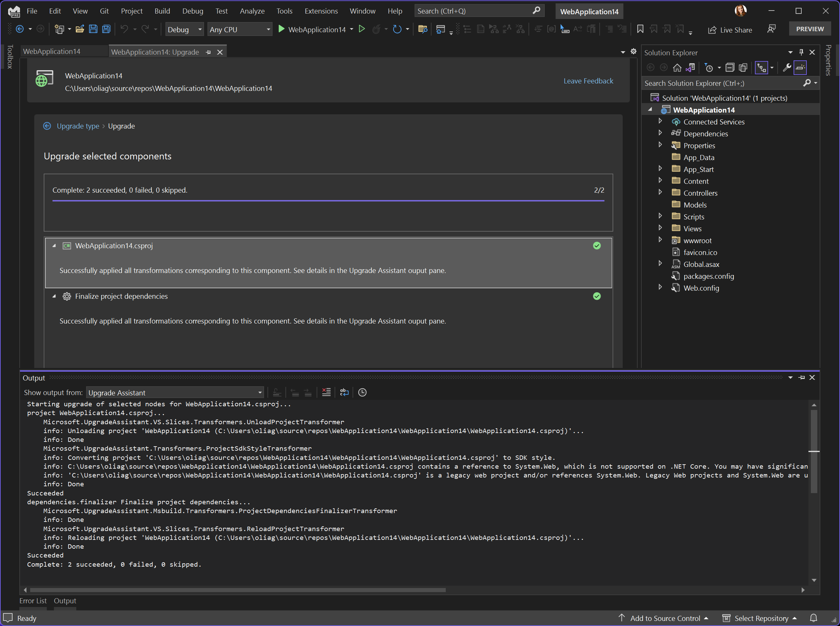Click the Output pane horizontal scrollbar
This screenshot has width=840, height=626.
(x=237, y=590)
